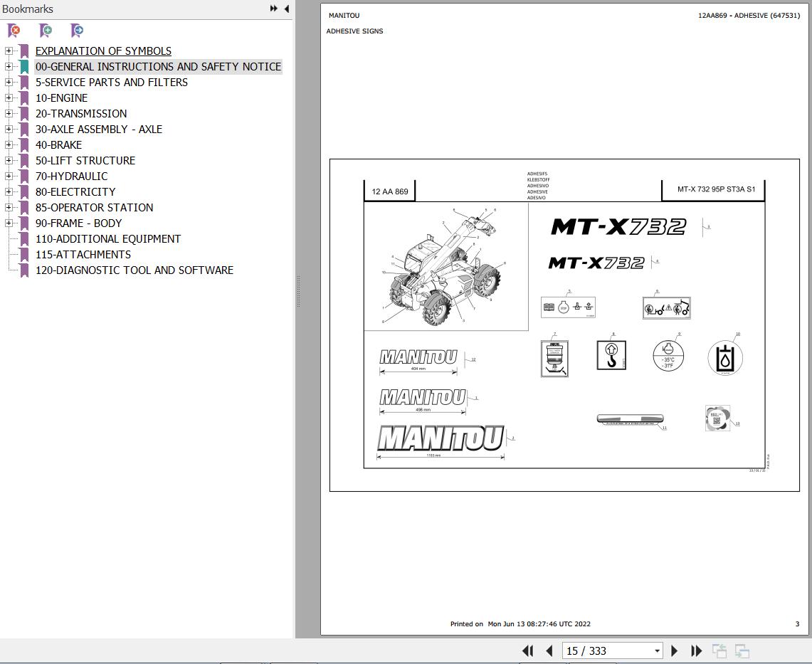
Task: Expand the 30-AXLE ASSEMBLY - AXLE node
Action: (x=9, y=129)
